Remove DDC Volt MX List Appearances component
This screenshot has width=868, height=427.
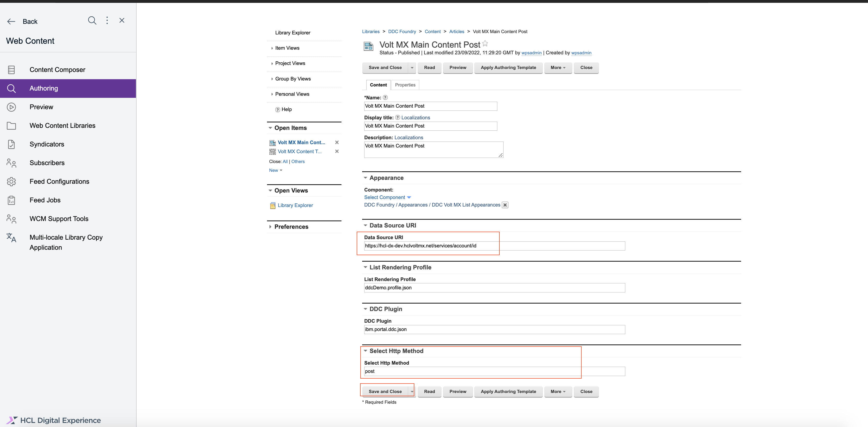click(x=505, y=205)
